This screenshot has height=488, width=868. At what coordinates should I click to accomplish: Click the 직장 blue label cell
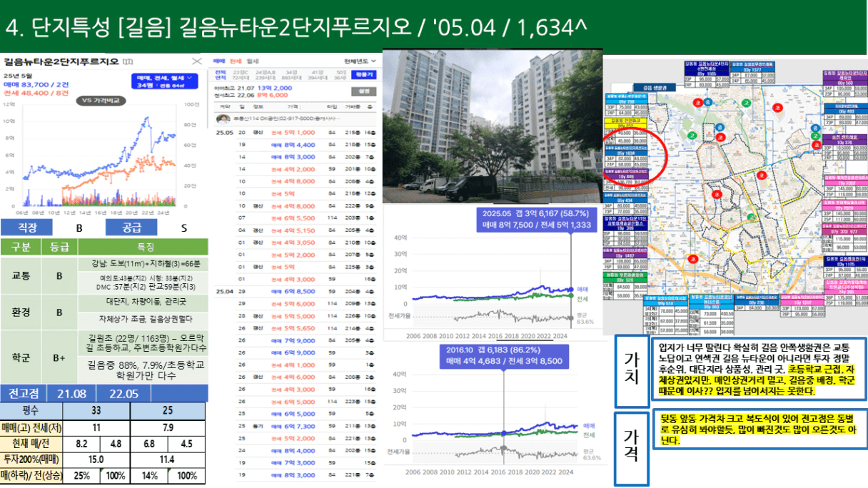(26, 229)
